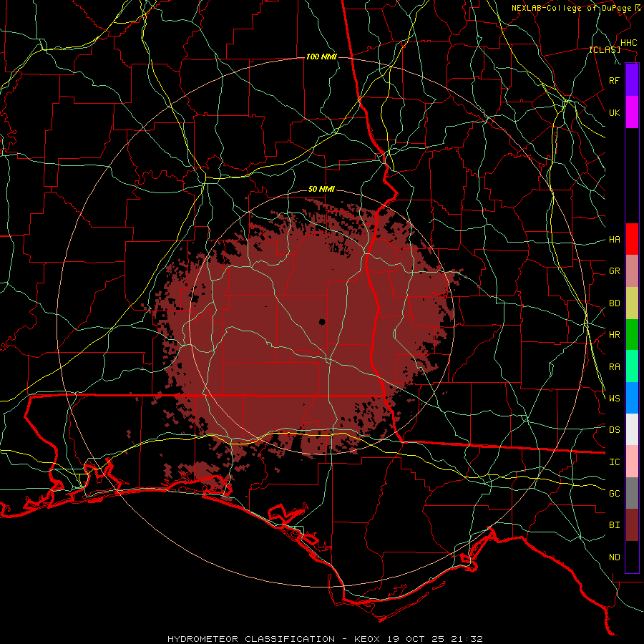The image size is (644, 644).
Task: Click the UK legend label text
Action: 614,112
